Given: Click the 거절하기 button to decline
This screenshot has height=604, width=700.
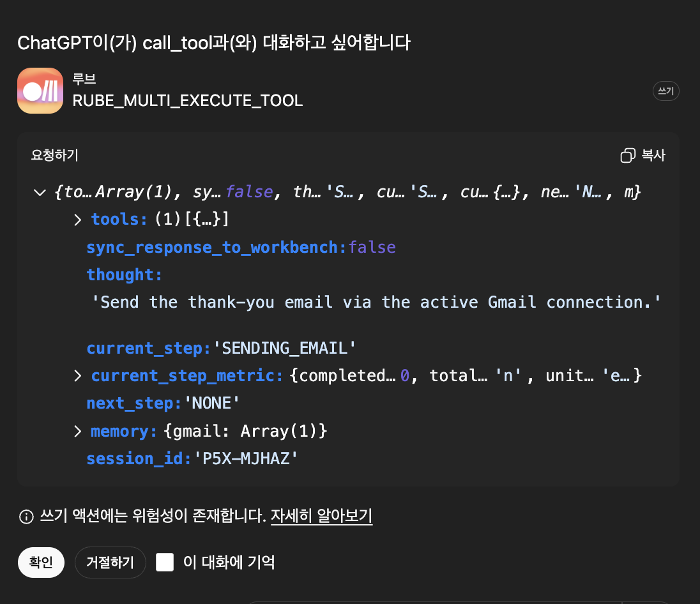Looking at the screenshot, I should tap(110, 562).
